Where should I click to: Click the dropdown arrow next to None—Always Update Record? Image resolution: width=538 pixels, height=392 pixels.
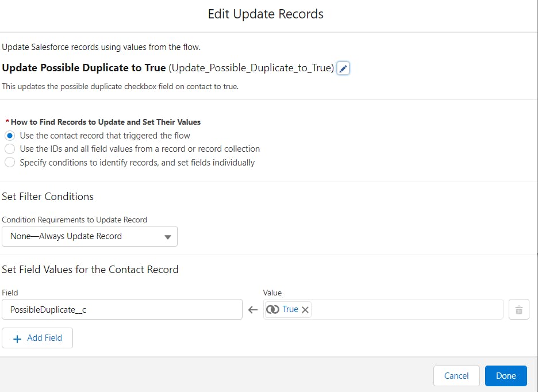[x=167, y=237]
